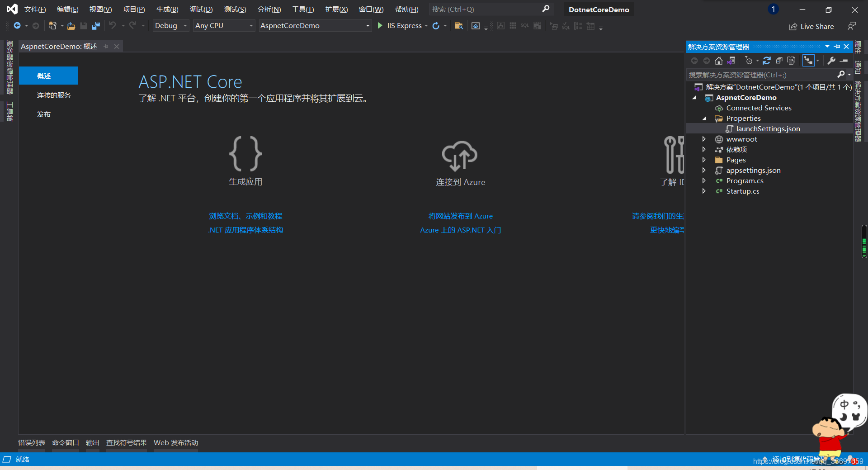The height and width of the screenshot is (470, 868).
Task: Select the 发布 publish side tab
Action: [x=44, y=114]
